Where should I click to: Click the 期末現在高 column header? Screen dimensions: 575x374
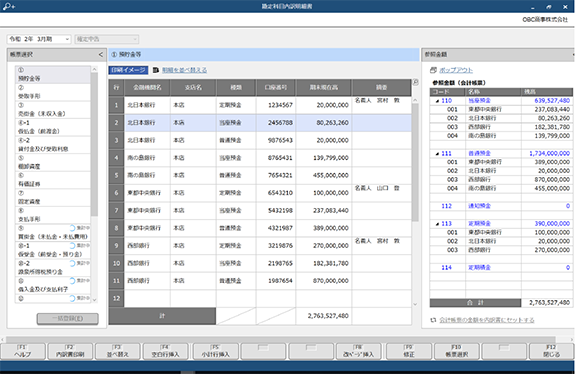point(324,88)
